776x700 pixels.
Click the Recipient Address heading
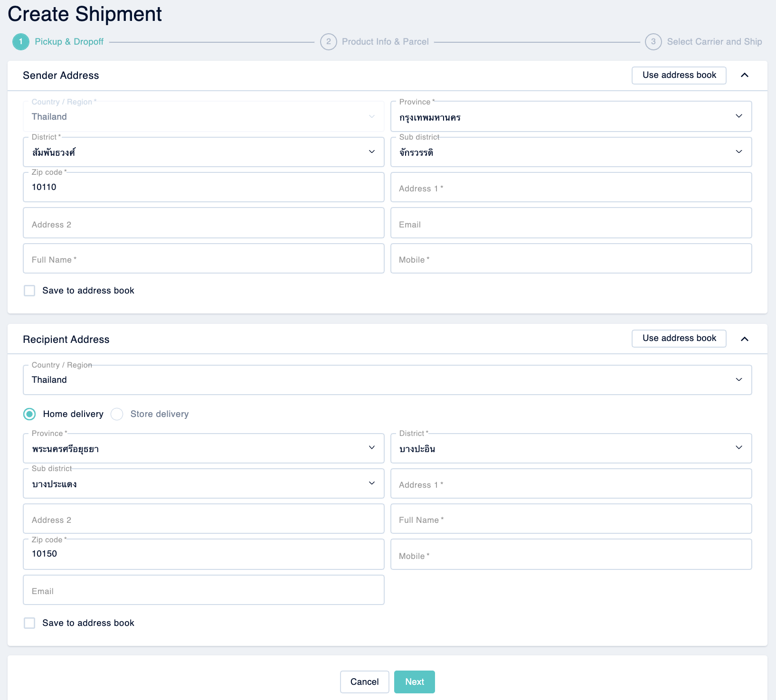pyautogui.click(x=66, y=340)
